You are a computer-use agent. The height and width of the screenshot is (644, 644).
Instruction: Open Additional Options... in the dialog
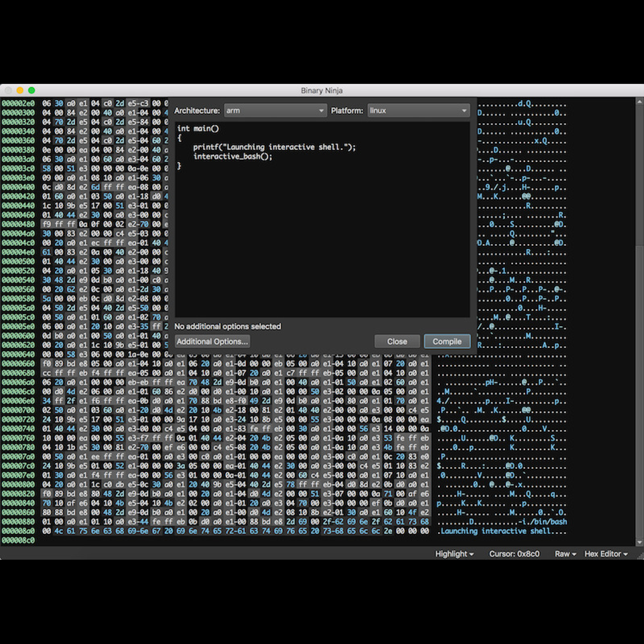pyautogui.click(x=212, y=341)
